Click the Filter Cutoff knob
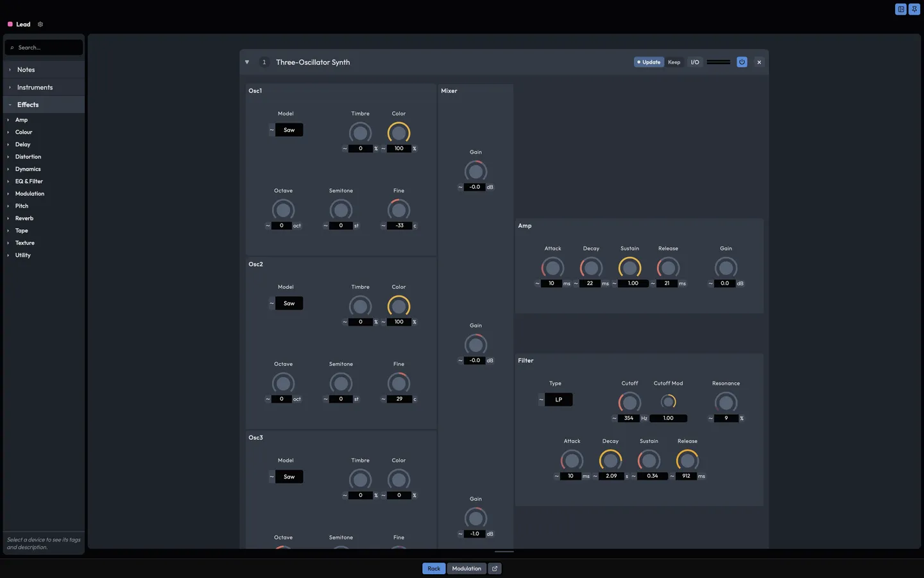Screen dimensions: 924x578 point(629,403)
